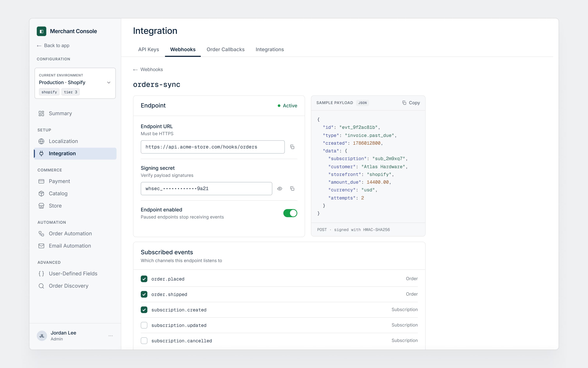588x368 pixels.
Task: Click the arrow icon beside Back to app
Action: point(39,46)
